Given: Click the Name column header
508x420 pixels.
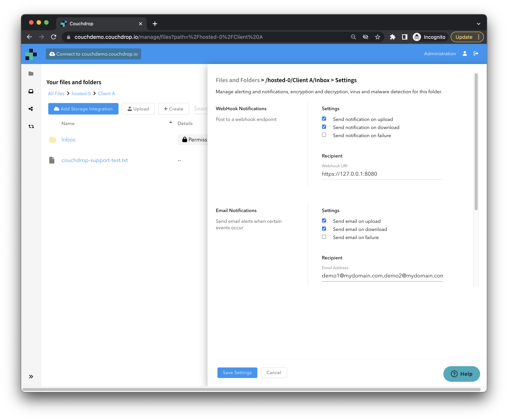Looking at the screenshot, I should (68, 123).
